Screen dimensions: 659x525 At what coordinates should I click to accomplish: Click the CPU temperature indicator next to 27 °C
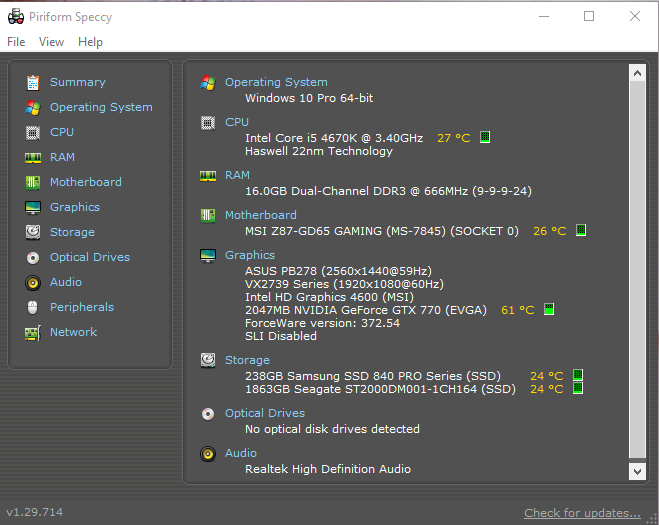point(485,137)
